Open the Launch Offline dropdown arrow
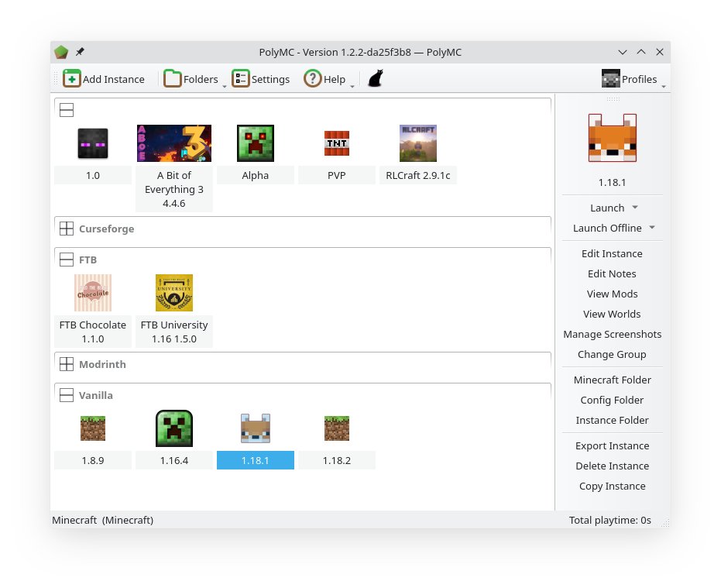721x588 pixels. point(652,228)
